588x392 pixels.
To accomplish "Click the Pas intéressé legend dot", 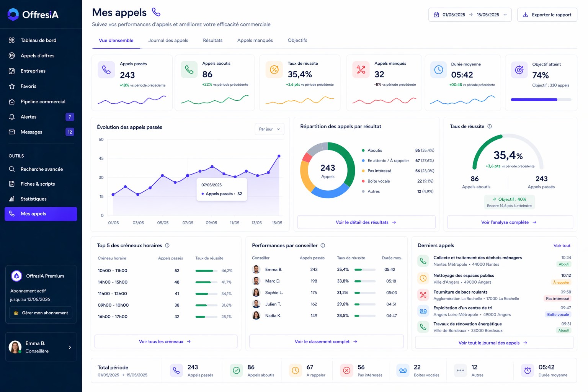I will pyautogui.click(x=363, y=171).
